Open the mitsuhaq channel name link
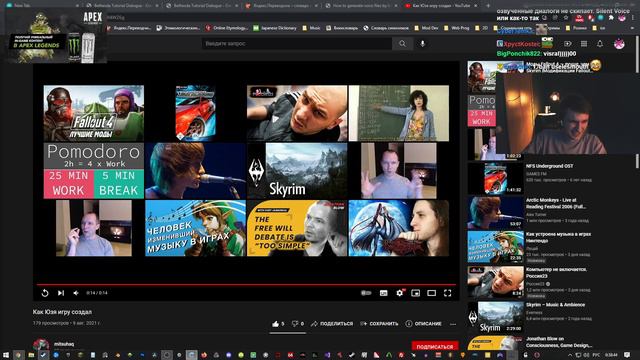This screenshot has height=360, width=640. (64, 344)
